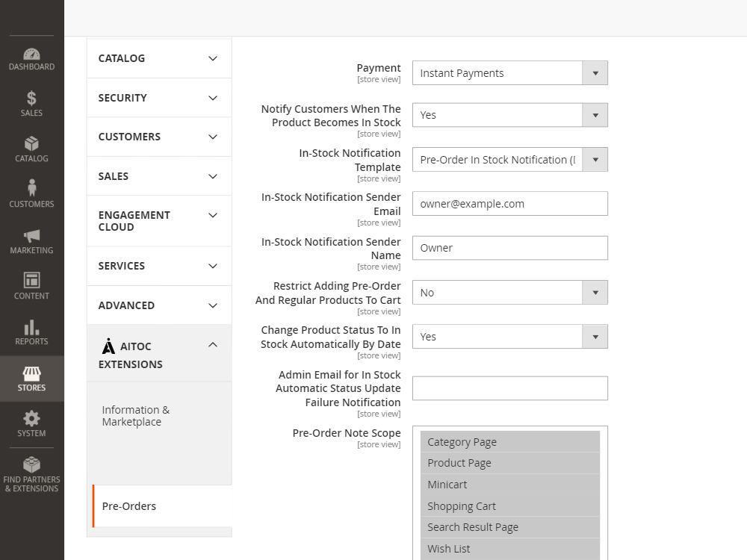Open the Stores storefront icon
Viewport: 747px width, 560px height.
[x=31, y=373]
